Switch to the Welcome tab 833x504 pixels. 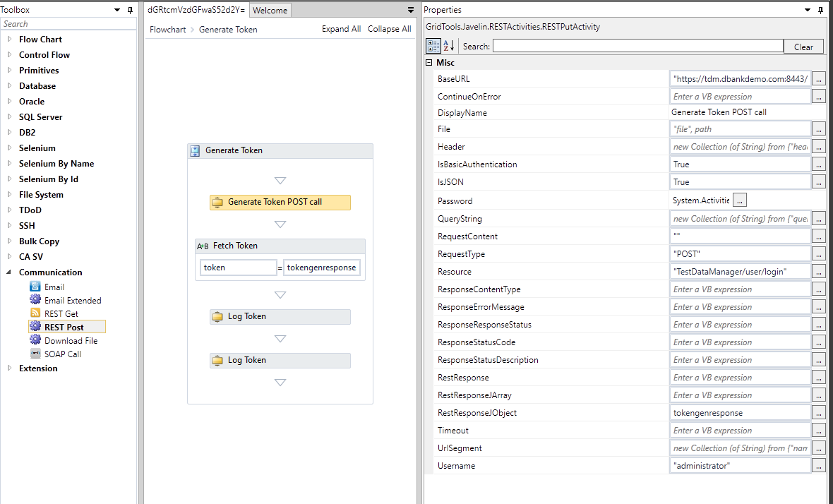[270, 10]
